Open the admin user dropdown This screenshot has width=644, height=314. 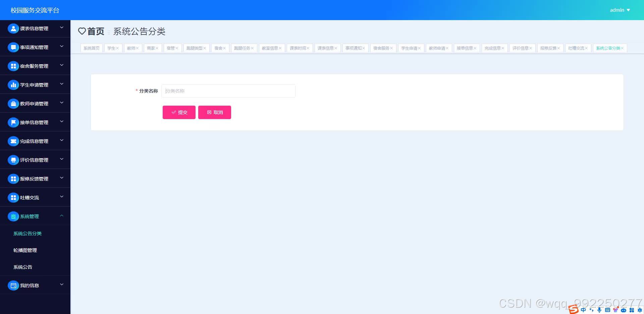point(620,10)
